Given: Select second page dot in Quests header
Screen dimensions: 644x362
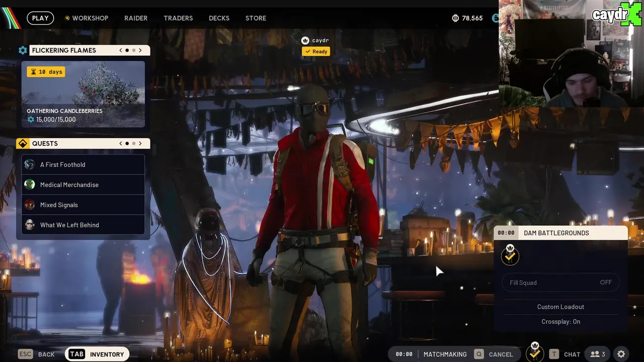Looking at the screenshot, I should tap(134, 143).
